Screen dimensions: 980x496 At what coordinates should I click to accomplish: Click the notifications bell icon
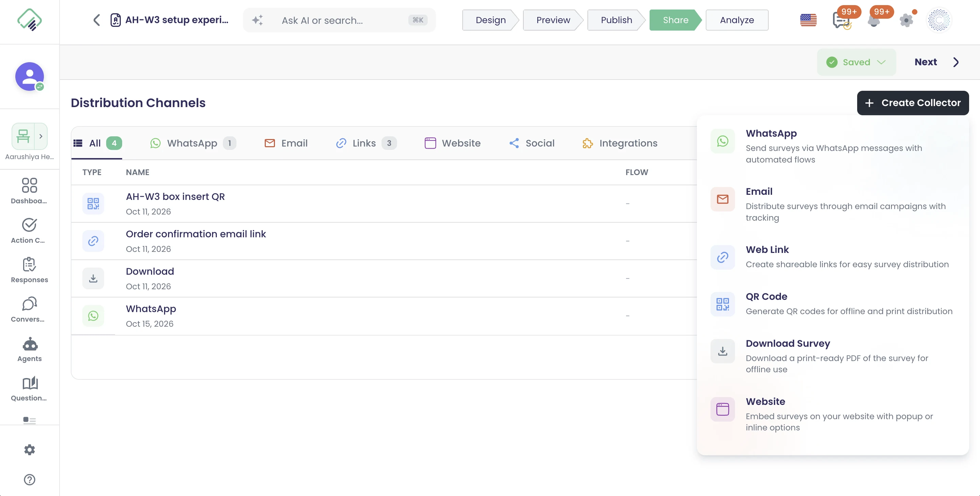(x=874, y=20)
